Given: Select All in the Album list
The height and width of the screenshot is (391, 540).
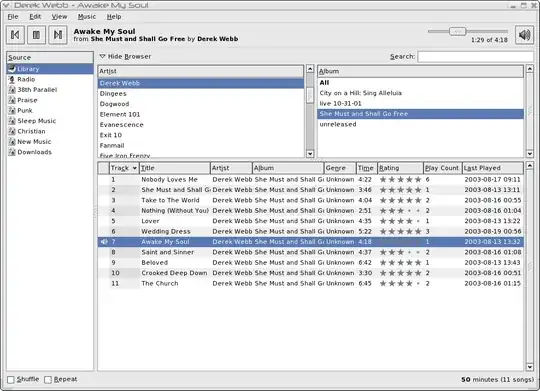Looking at the screenshot, I should [x=420, y=83].
